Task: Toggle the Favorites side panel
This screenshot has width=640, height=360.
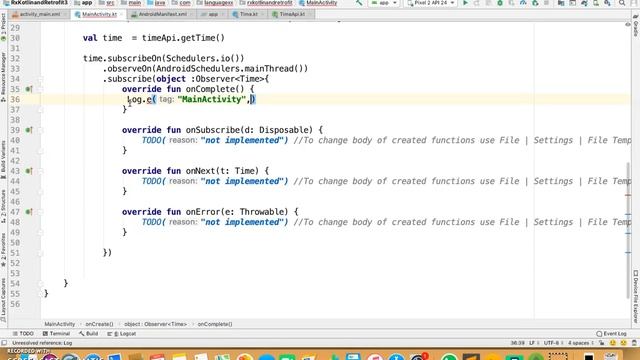Action: 3,250
